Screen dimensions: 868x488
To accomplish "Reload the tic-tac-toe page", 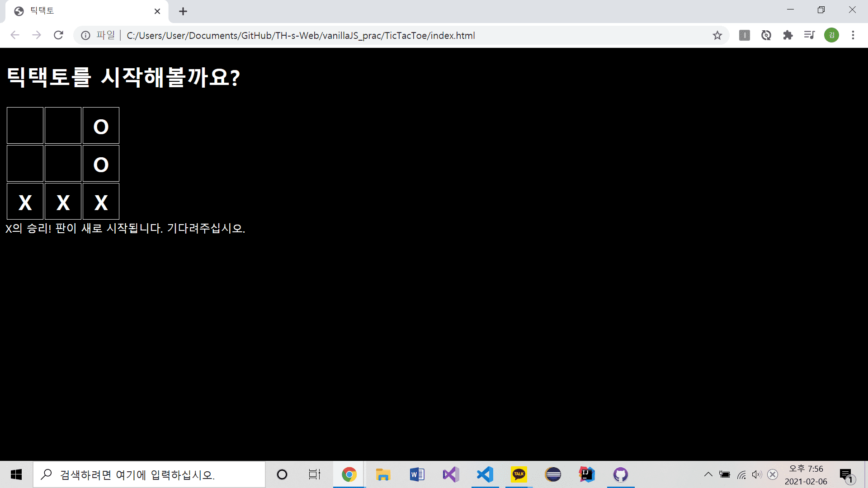I will coord(58,35).
